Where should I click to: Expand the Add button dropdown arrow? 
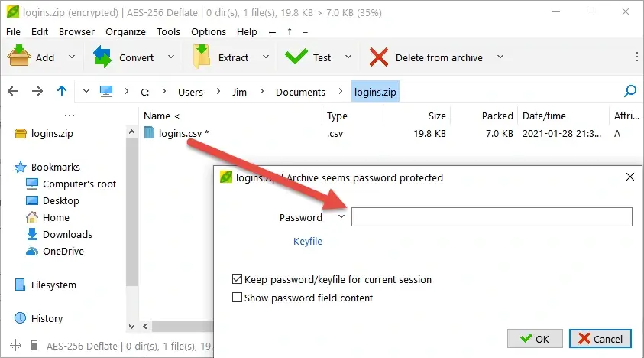(x=72, y=57)
